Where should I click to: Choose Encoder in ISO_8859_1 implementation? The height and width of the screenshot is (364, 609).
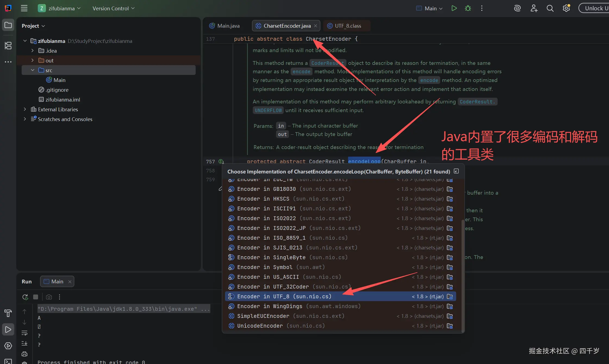(341, 238)
